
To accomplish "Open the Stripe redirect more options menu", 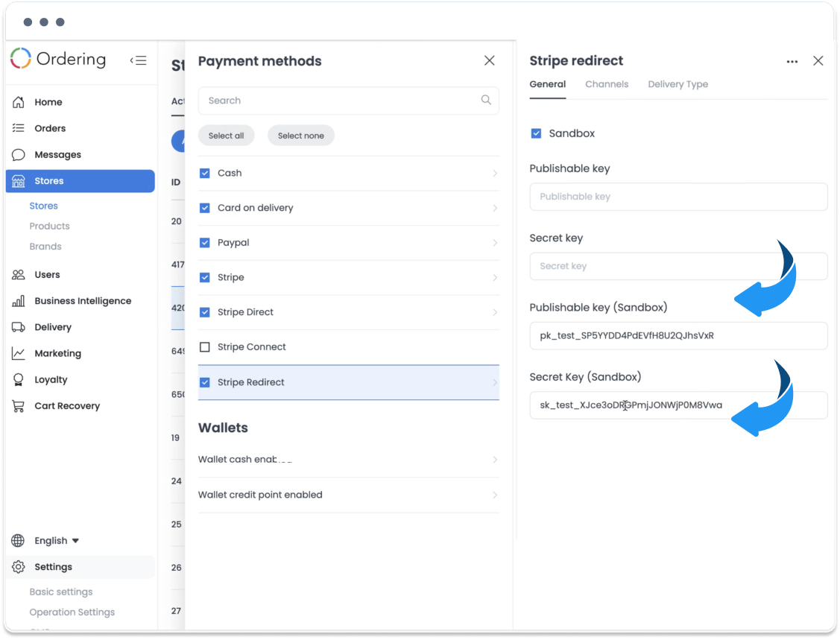I will tap(792, 62).
